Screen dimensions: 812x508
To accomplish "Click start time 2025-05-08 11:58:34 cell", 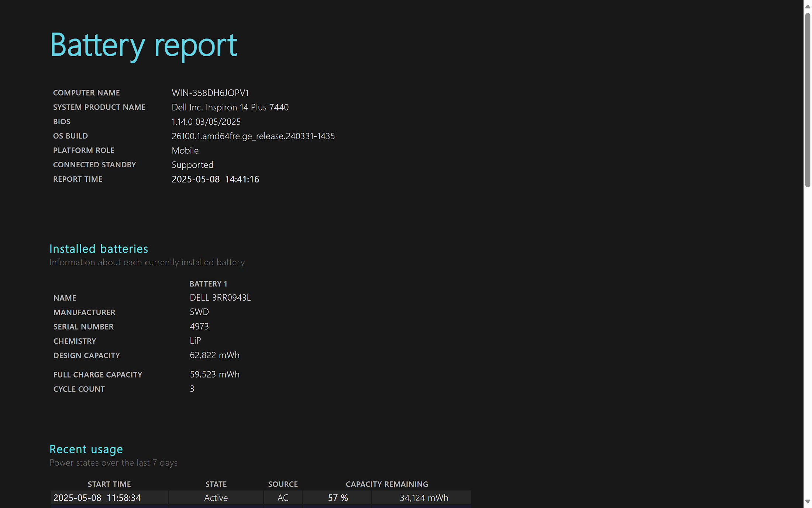I will [x=109, y=498].
